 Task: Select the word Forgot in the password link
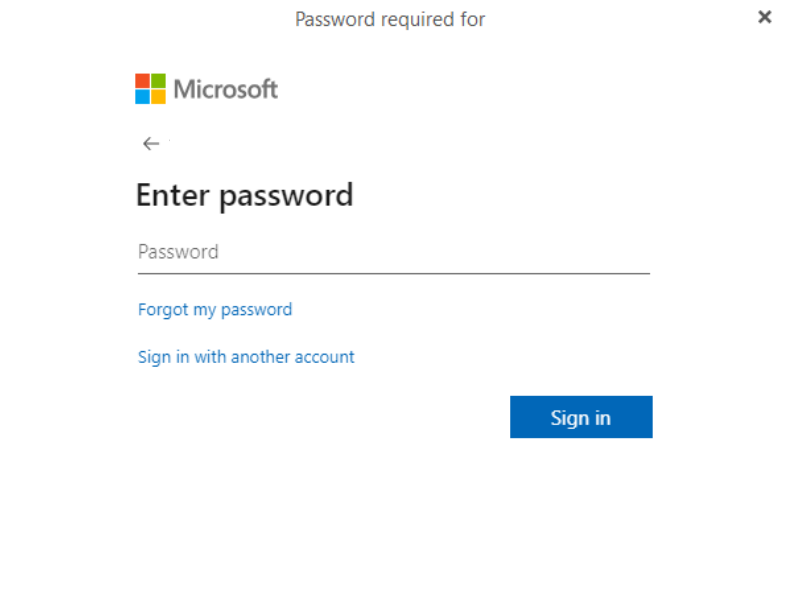pos(163,310)
